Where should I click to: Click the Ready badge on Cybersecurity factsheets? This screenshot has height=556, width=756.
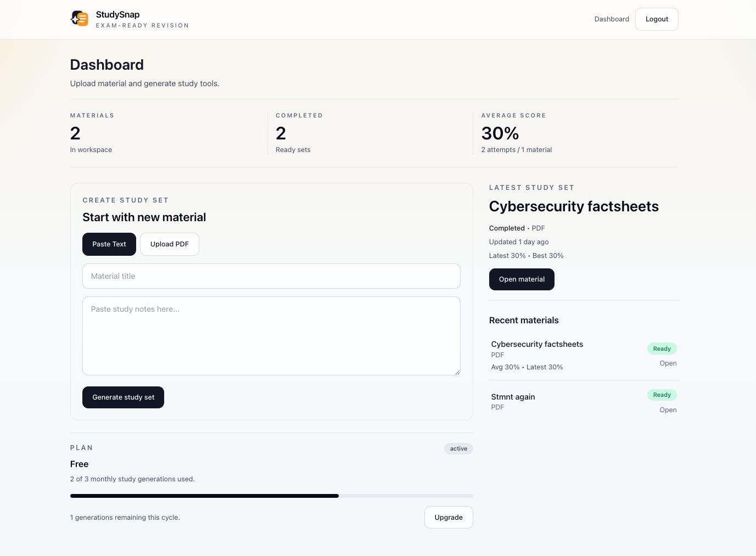[x=662, y=348]
